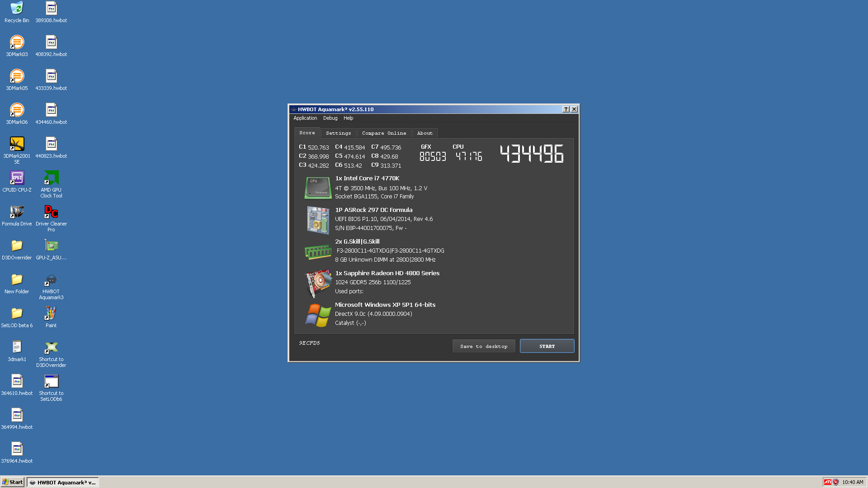Launch the 3DMark05 shortcut
The height and width of the screenshot is (488, 868).
pyautogui.click(x=17, y=80)
